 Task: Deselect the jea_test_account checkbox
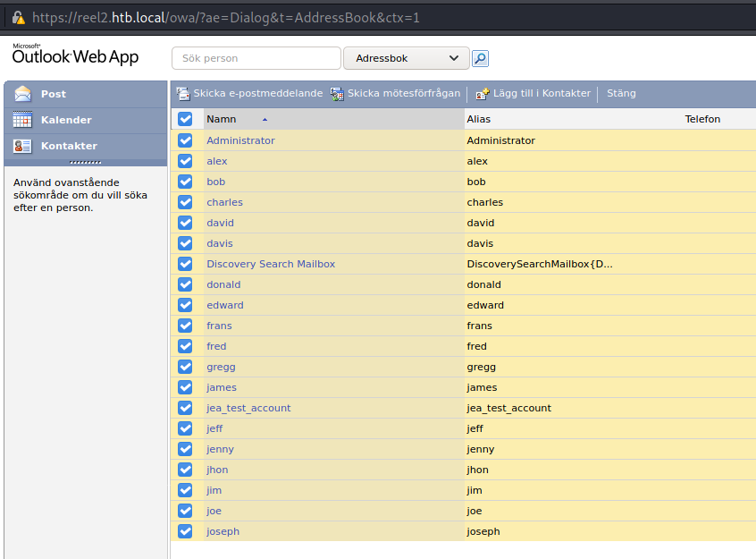point(185,408)
